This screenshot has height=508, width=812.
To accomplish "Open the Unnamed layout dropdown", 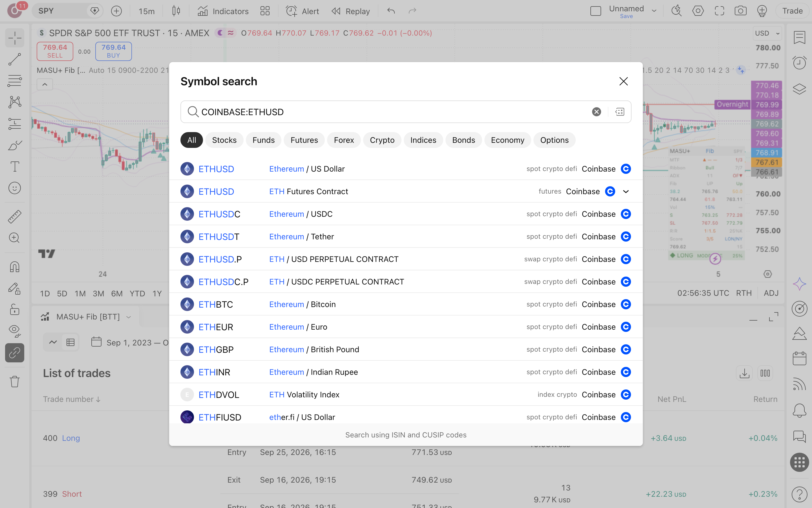I will coord(654,11).
